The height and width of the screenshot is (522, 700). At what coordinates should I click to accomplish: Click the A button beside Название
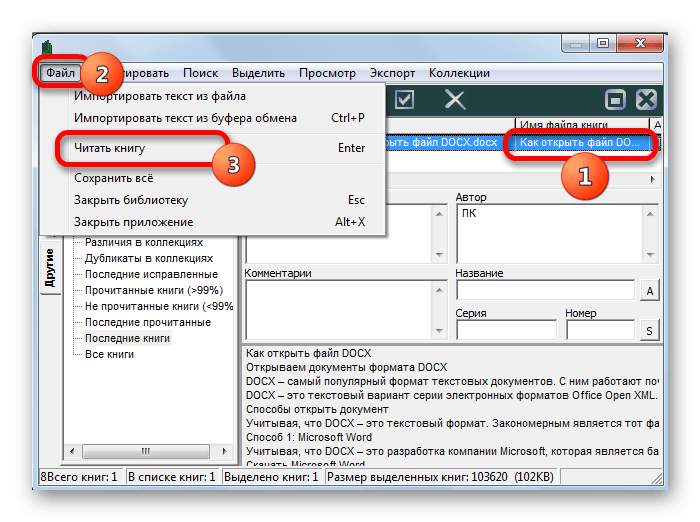[x=650, y=291]
